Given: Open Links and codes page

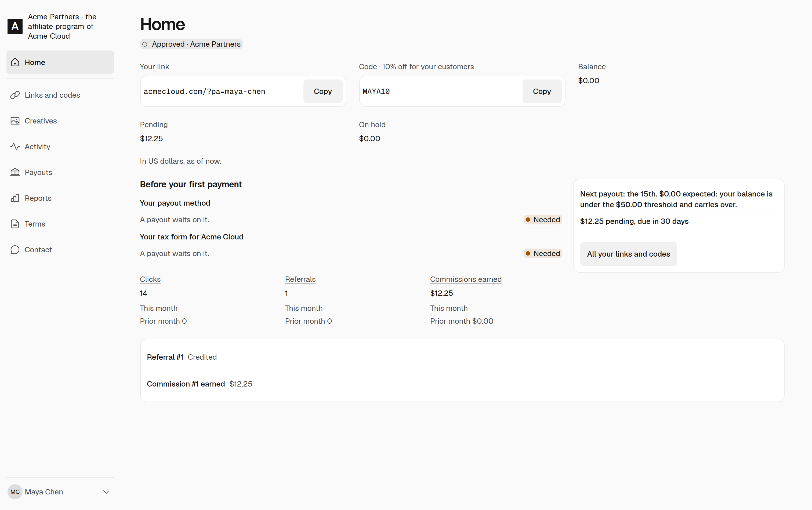Looking at the screenshot, I should coord(60,95).
